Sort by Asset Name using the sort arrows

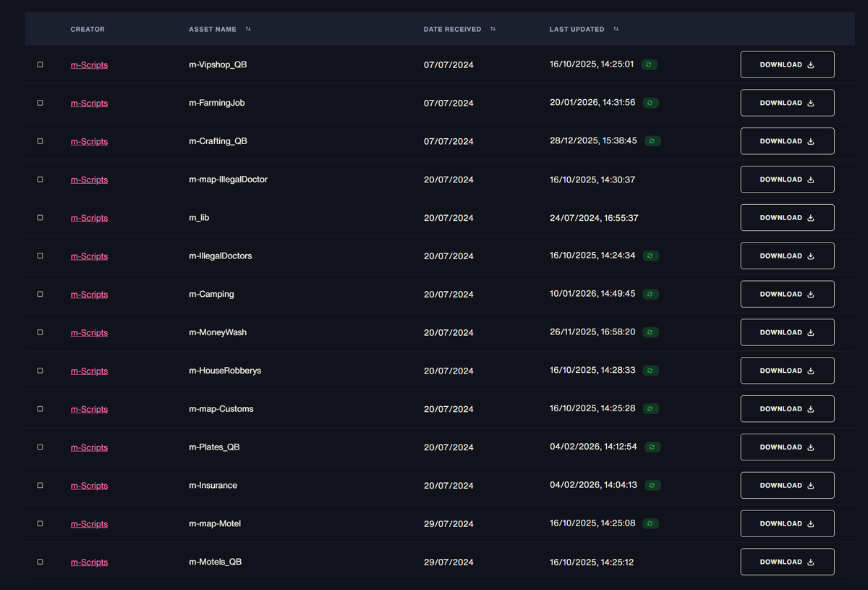[x=248, y=29]
